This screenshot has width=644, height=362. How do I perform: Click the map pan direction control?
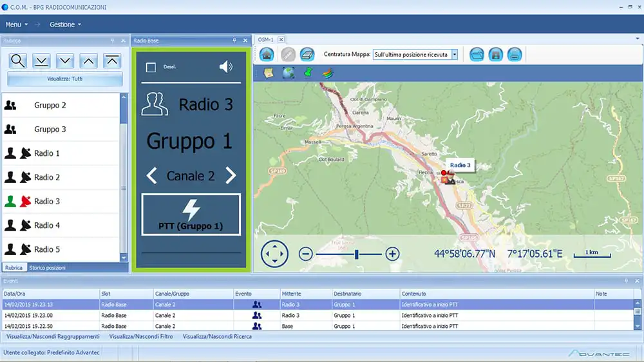coord(274,254)
